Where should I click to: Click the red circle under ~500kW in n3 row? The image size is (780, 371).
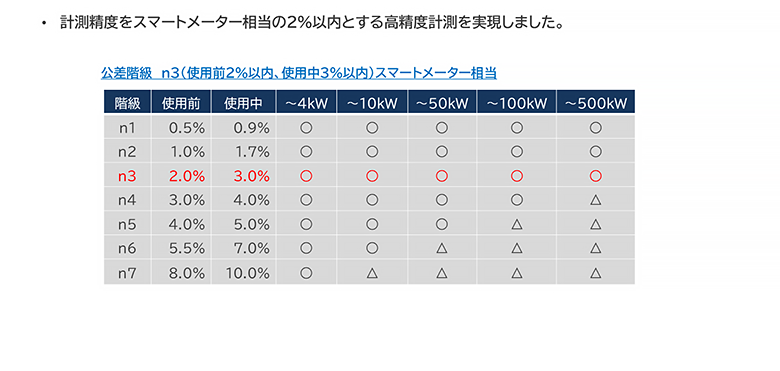pyautogui.click(x=595, y=176)
